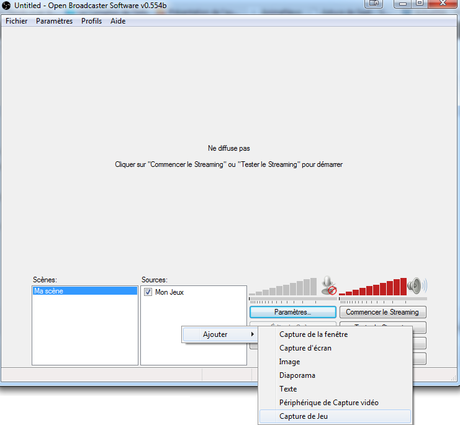Viewport: 460px width, 425px height.
Task: Select Ma scène in the Scènes list
Action: (85, 291)
